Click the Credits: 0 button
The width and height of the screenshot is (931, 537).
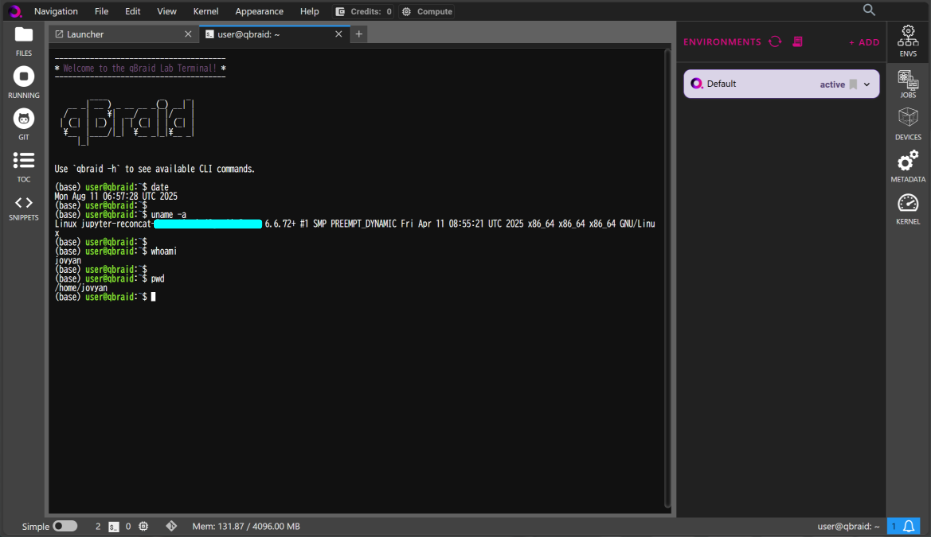pos(363,11)
